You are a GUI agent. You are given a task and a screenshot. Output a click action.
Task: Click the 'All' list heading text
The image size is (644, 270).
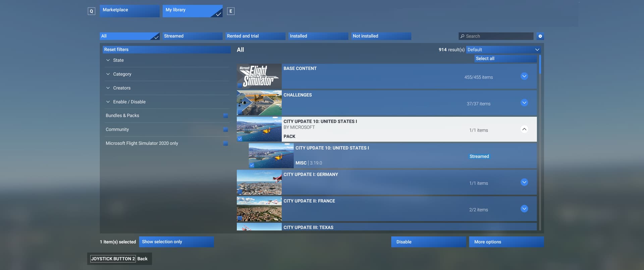pos(240,50)
